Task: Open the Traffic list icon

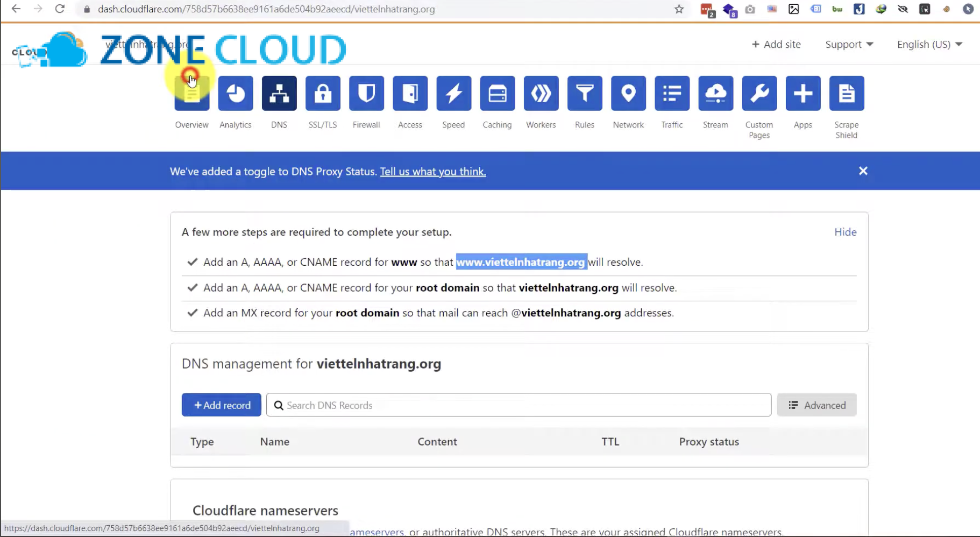Action: point(672,94)
